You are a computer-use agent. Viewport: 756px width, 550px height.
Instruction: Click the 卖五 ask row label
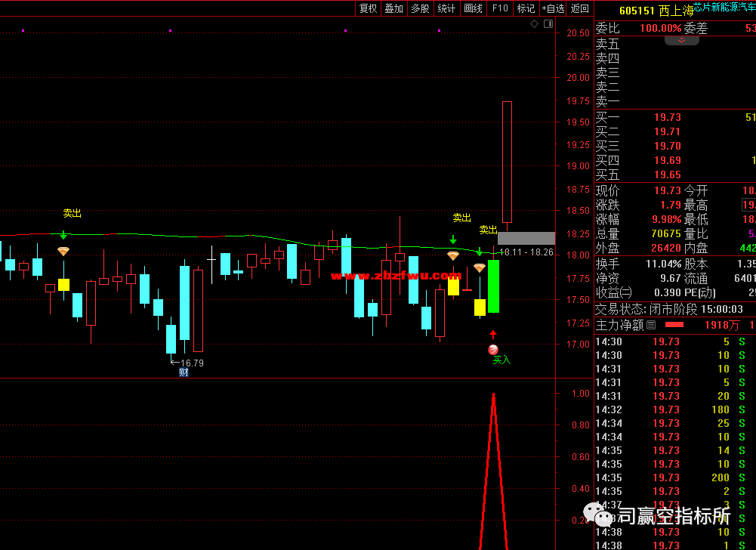click(607, 45)
